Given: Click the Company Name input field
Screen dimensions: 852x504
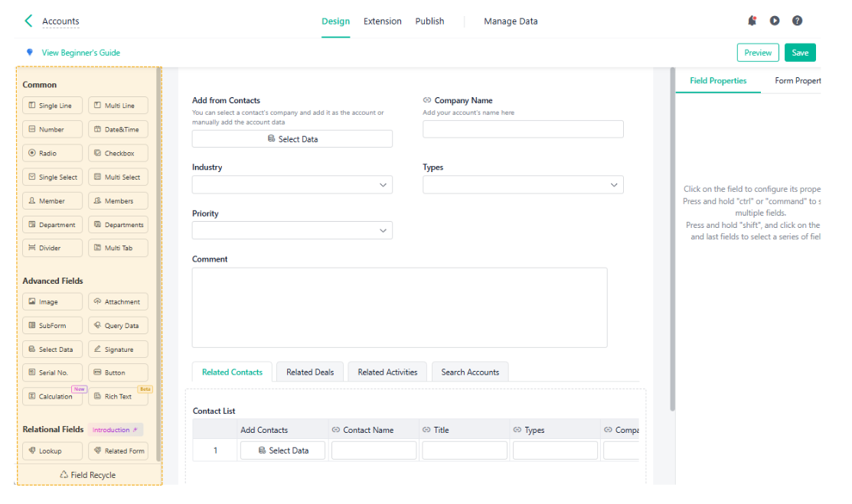Looking at the screenshot, I should pos(523,129).
